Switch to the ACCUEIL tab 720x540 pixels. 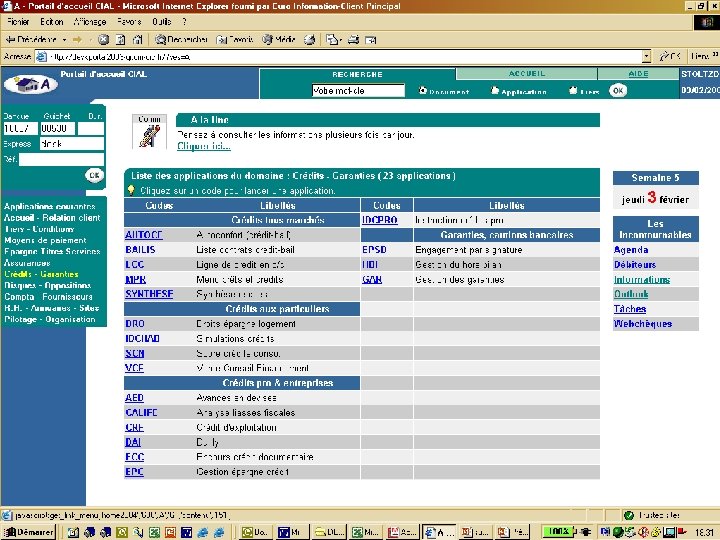click(x=527, y=74)
